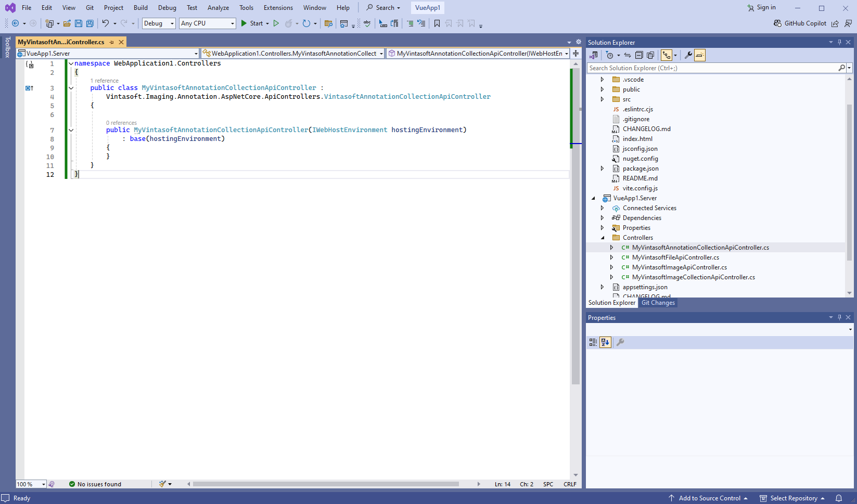Click the Save All toolbar icon

pos(89,23)
